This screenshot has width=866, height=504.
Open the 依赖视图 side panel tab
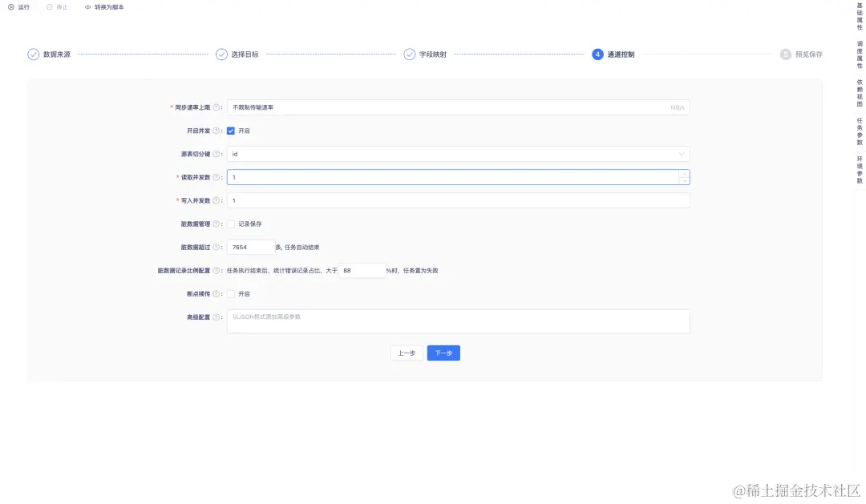point(860,93)
